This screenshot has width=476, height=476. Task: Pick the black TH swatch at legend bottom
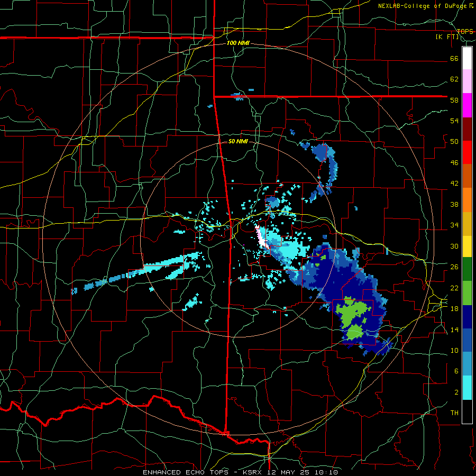click(467, 411)
